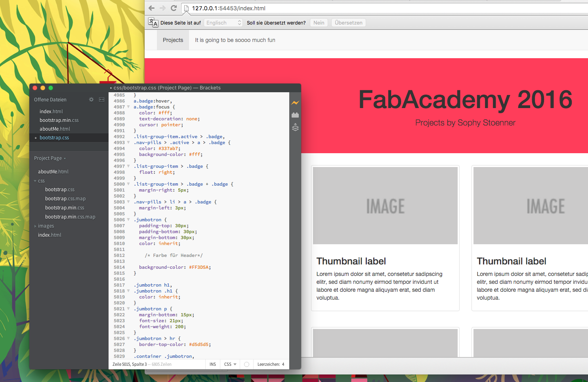Click the Nein button
588x382 pixels.
(x=319, y=23)
